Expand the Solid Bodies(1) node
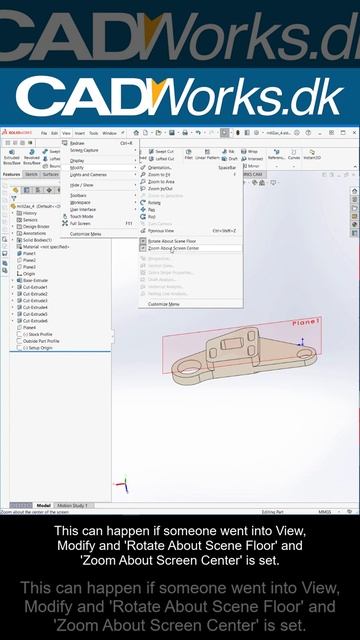The height and width of the screenshot is (640, 360). tap(13, 240)
